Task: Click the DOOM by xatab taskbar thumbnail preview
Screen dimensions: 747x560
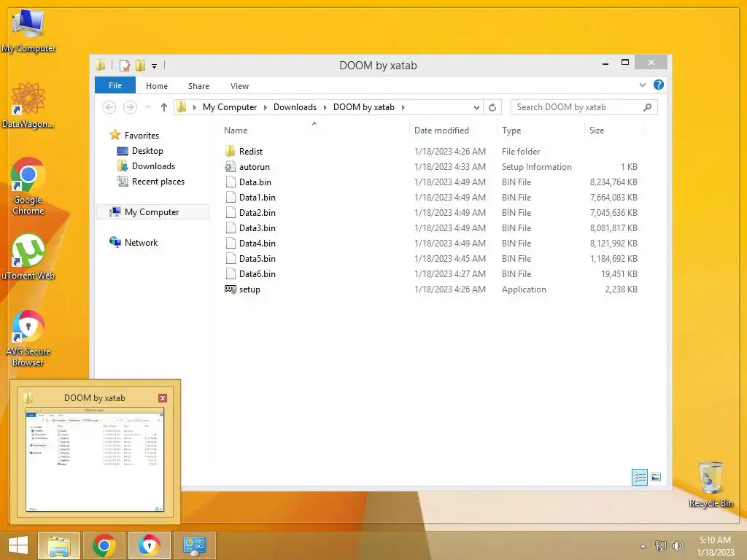Action: click(x=95, y=459)
